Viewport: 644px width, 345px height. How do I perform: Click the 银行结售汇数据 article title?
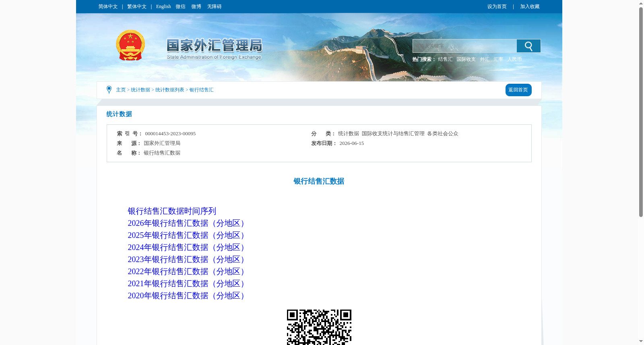pyautogui.click(x=319, y=181)
